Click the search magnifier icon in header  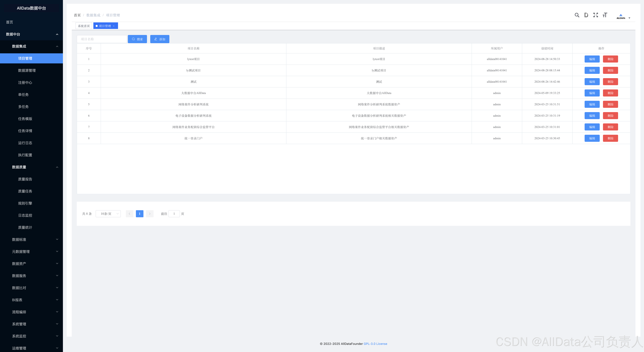577,15
